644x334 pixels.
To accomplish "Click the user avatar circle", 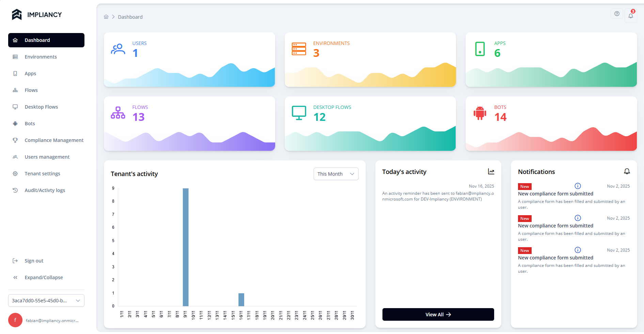I will [x=15, y=320].
